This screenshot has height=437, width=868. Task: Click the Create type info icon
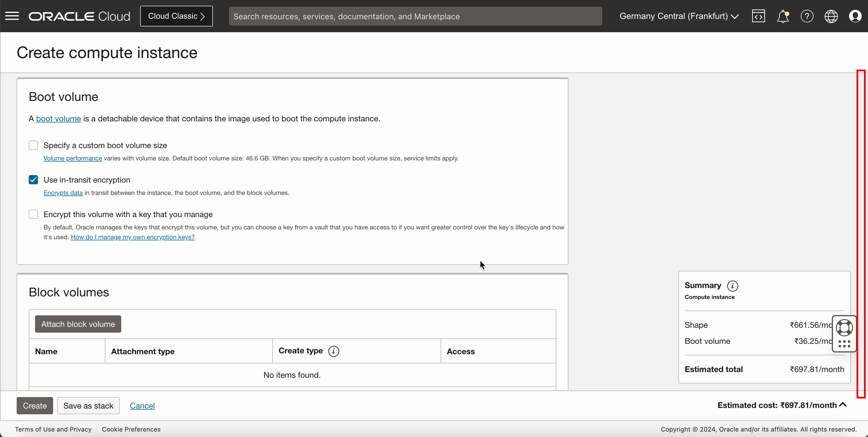point(333,351)
